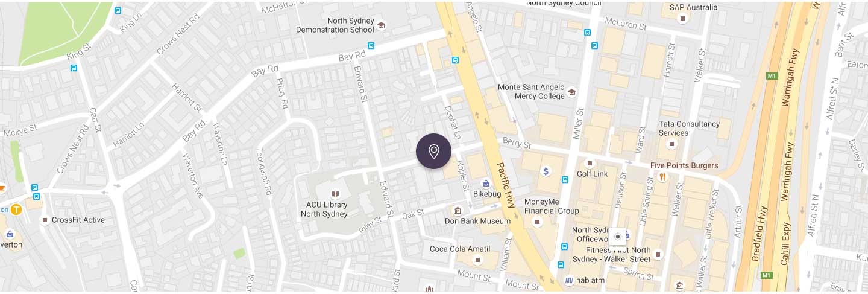Viewport: 868px width, 294px height.
Task: Click the ACU Library book icon
Action: (x=335, y=194)
